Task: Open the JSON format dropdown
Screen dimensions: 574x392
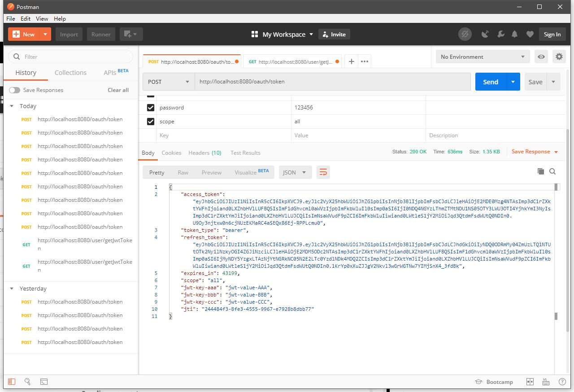Action: click(x=295, y=172)
